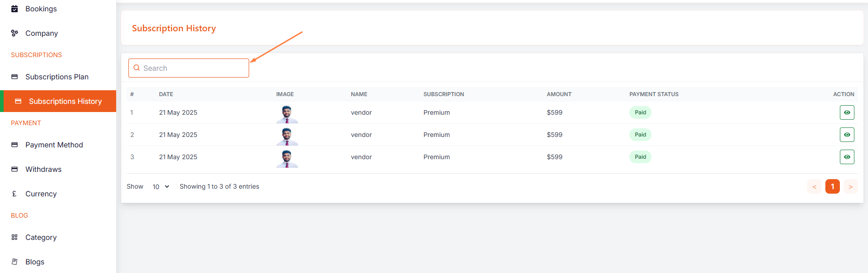
Task: Click the Blogs document icon
Action: pos(15,262)
